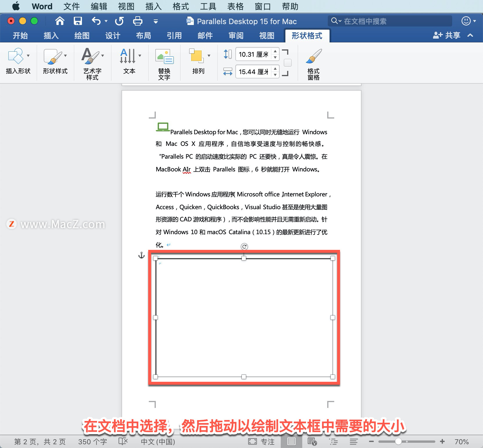The image size is (483, 448).
Task: Click the 艺术字样式 WordArt icon
Action: tap(90, 56)
